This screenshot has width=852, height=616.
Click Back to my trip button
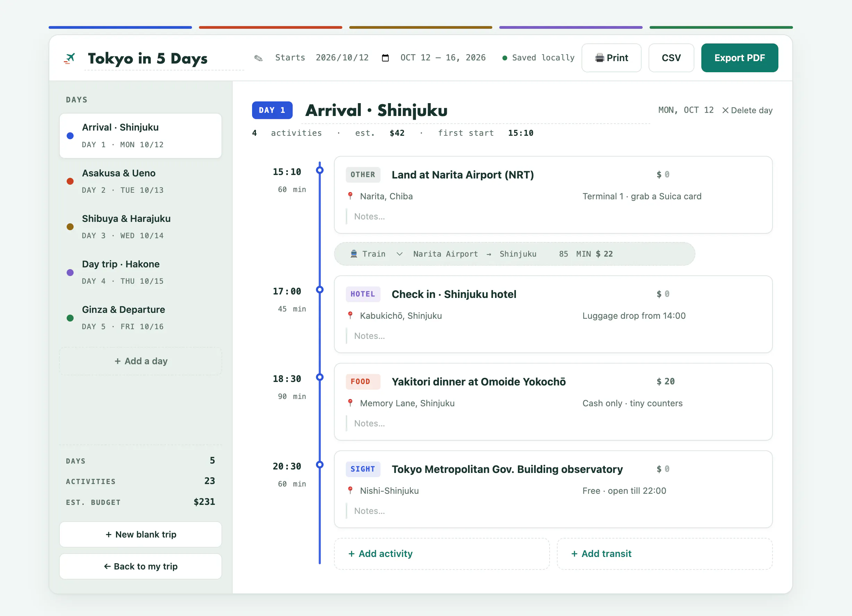point(141,566)
